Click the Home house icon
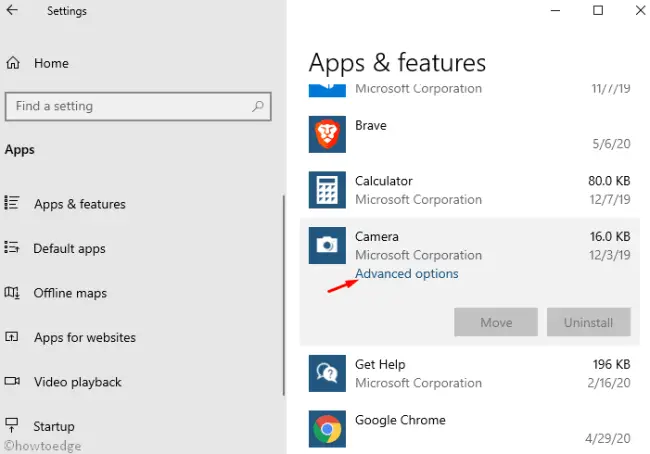This screenshot has height=454, width=650. 13,63
